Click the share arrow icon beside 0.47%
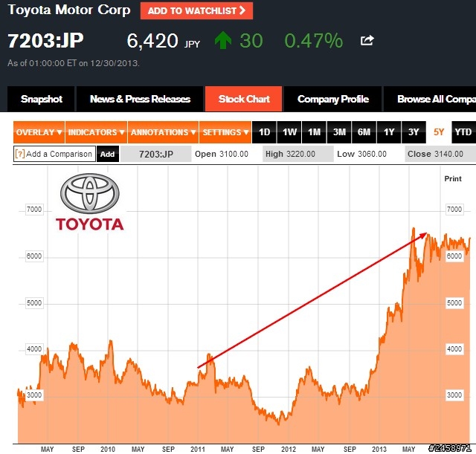The width and height of the screenshot is (476, 454). (367, 40)
